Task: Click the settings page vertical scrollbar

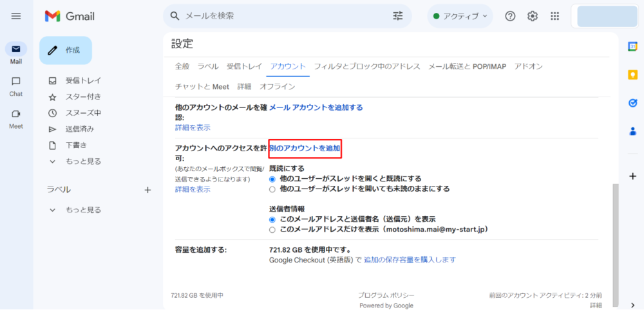Action: coord(615,245)
